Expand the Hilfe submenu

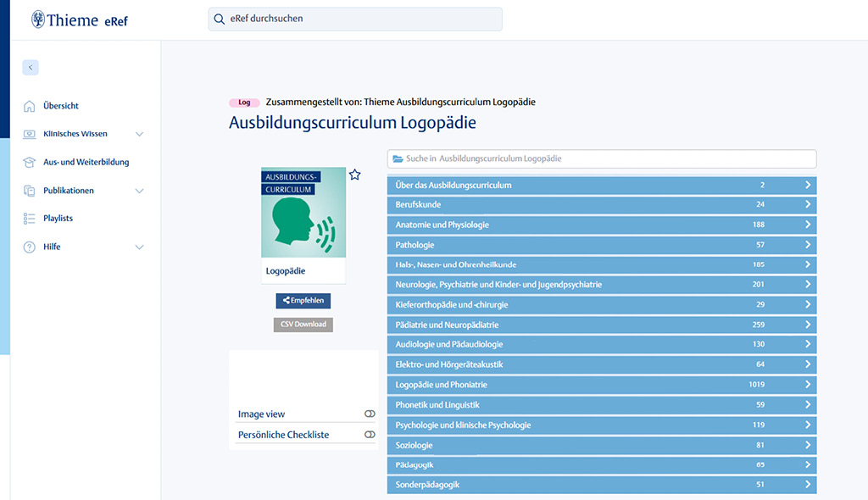pyautogui.click(x=140, y=247)
